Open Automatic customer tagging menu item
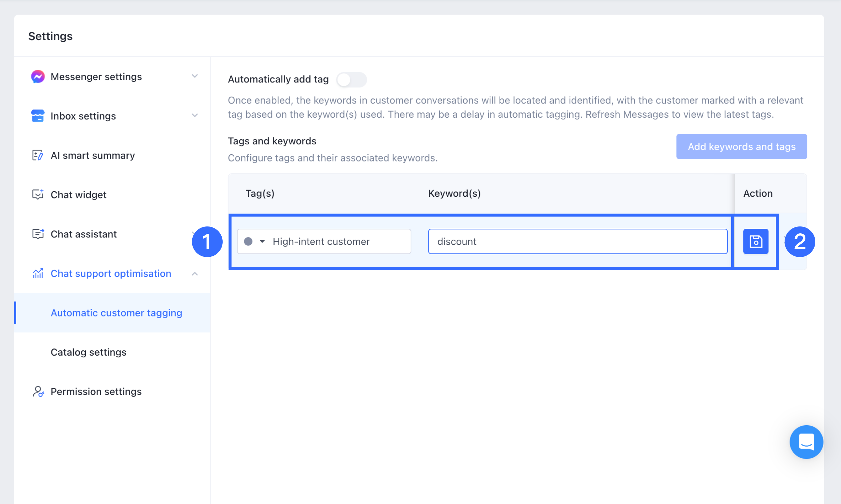Viewport: 841px width, 504px height. tap(116, 313)
